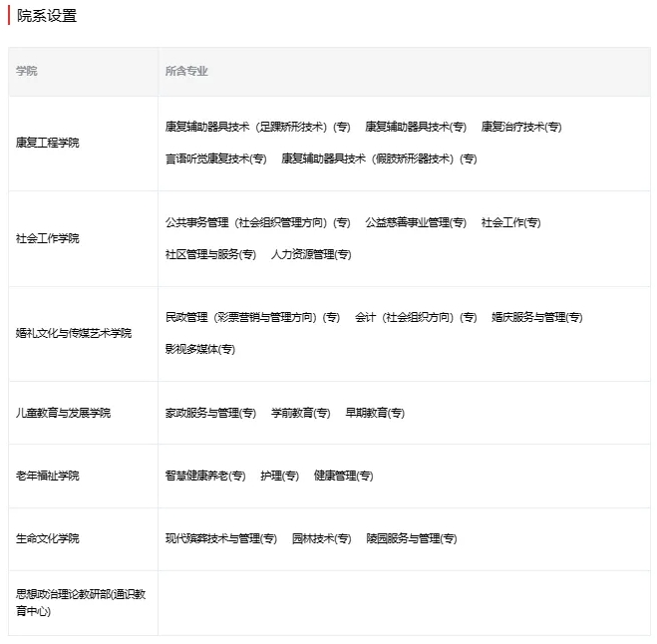Select 婚庆服务与管理(专) major
This screenshot has height=644, width=657.
click(536, 317)
